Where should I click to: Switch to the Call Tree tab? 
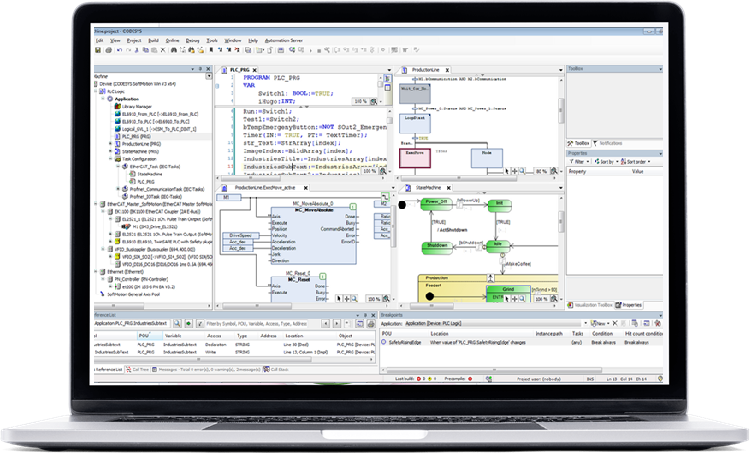click(138, 369)
